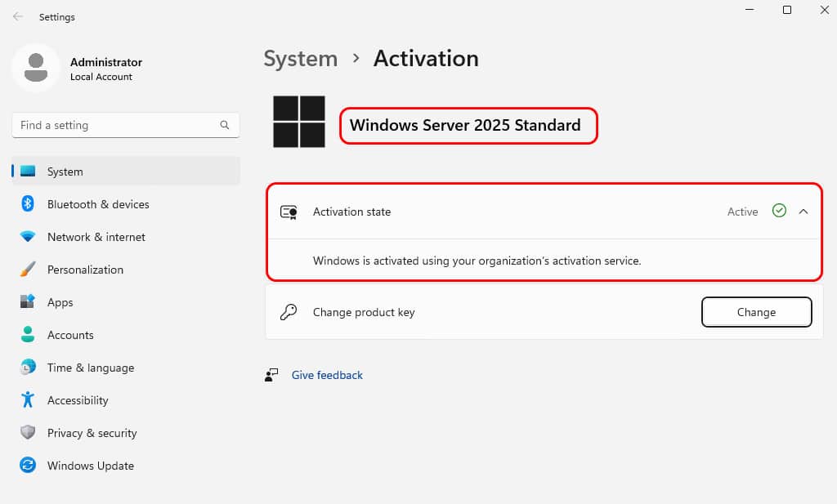Open the Administrator account avatar
This screenshot has width=837, height=504.
coord(36,69)
